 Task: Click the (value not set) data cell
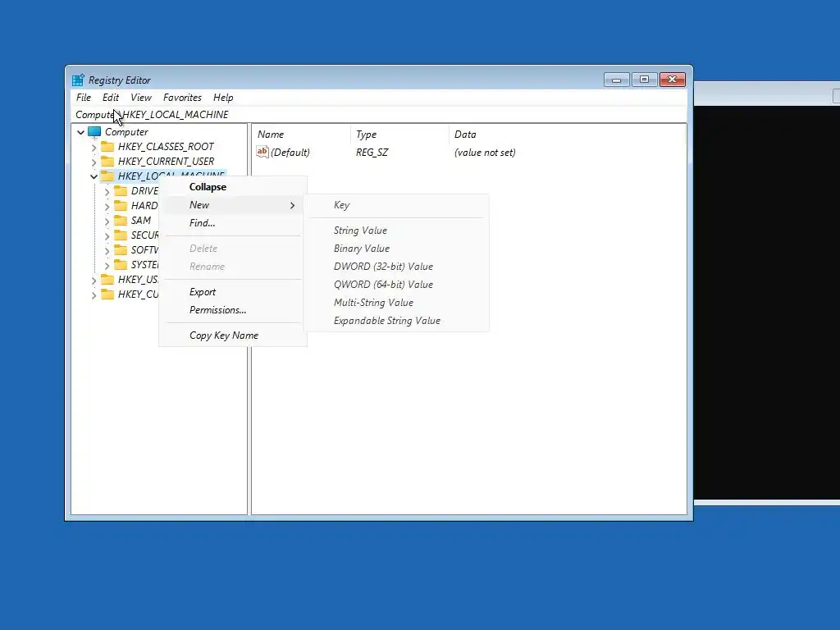pos(485,153)
